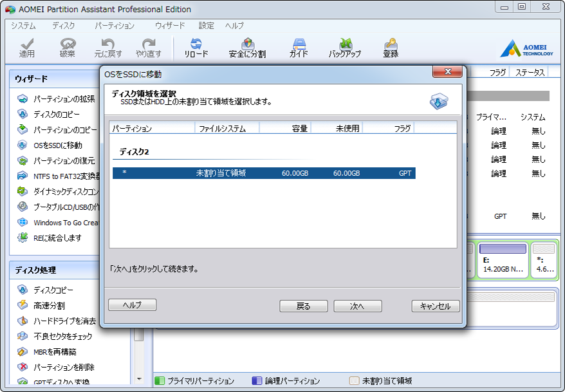Click the 登録 (Register) key icon

[x=391, y=44]
